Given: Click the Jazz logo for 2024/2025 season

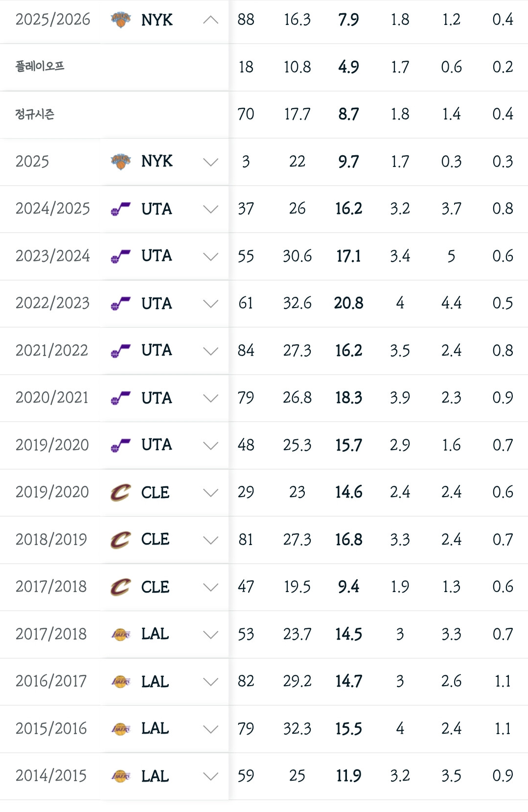Looking at the screenshot, I should point(121,209).
